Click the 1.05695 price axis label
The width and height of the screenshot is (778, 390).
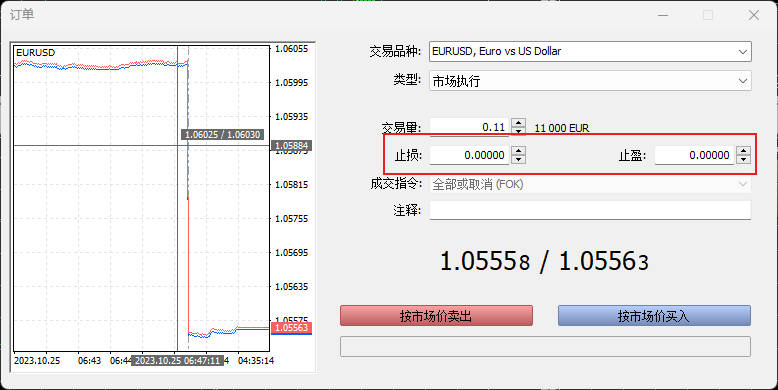click(x=292, y=253)
